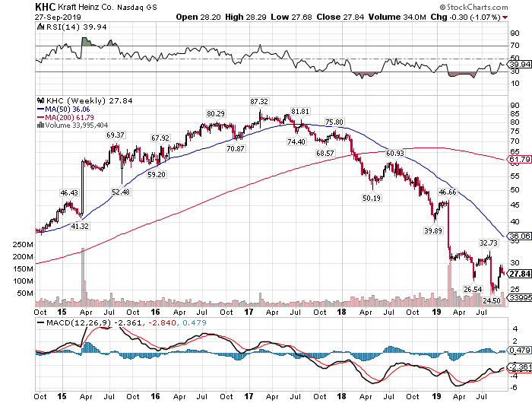Screen dimensions: 532x403
Task: Click the 81.81 price label
Action: pyautogui.click(x=300, y=111)
